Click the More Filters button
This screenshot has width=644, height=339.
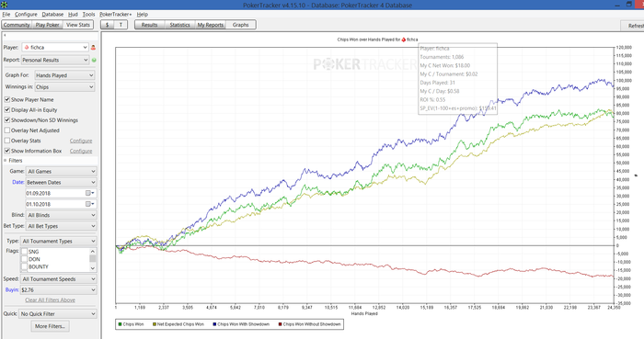click(50, 326)
